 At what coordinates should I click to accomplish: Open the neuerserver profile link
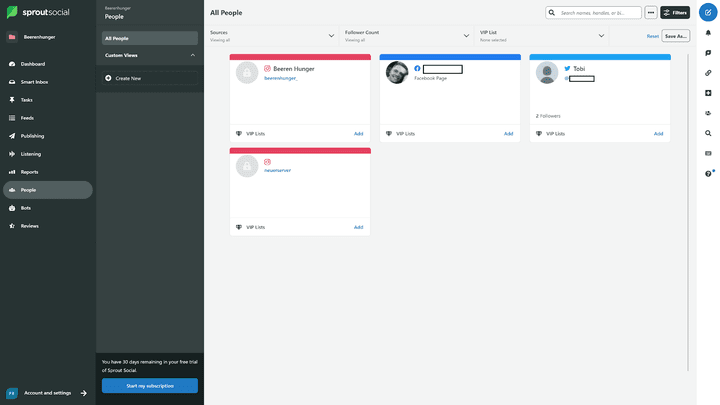(x=277, y=170)
